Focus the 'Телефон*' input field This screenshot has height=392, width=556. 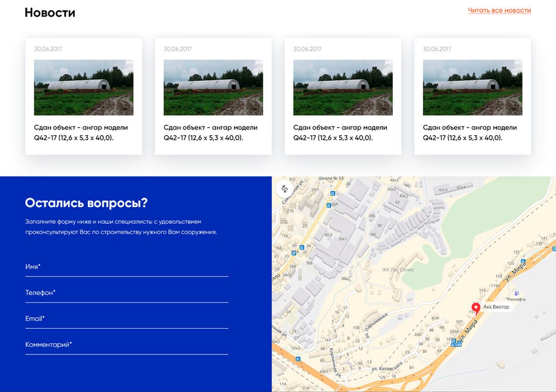click(127, 293)
